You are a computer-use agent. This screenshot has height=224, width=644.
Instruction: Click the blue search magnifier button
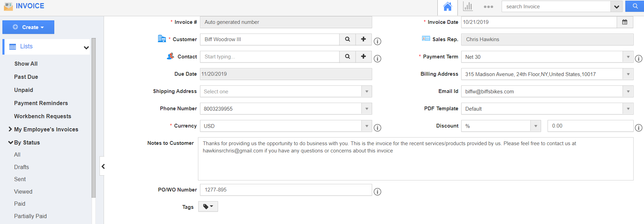635,6
